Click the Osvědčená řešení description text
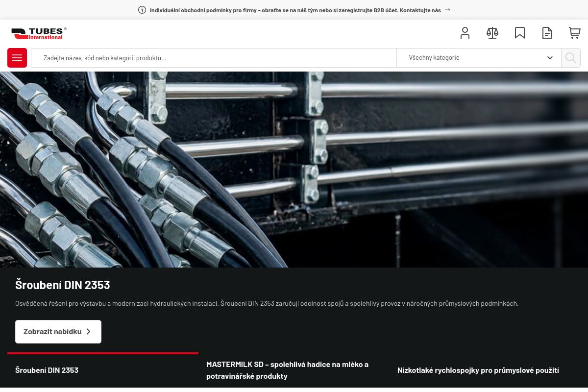The width and height of the screenshot is (588, 392). 267,303
